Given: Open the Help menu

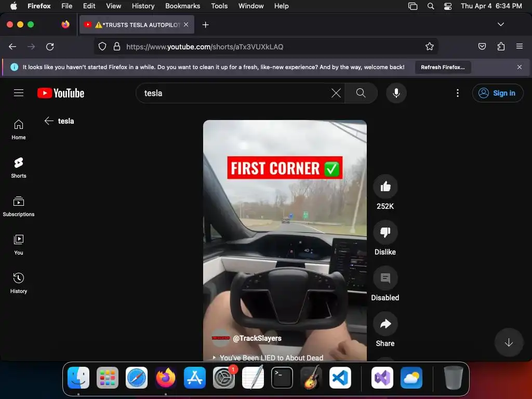Looking at the screenshot, I should click(281, 6).
